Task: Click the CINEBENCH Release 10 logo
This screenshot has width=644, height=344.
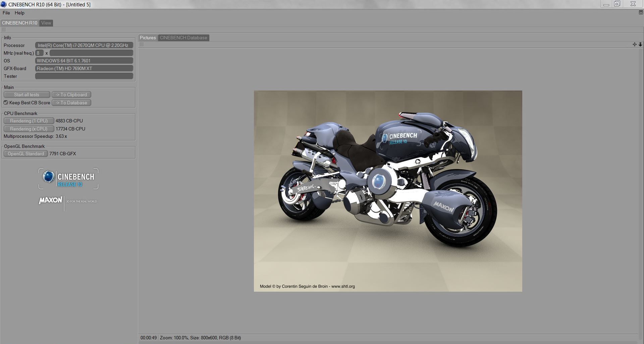Action: click(68, 179)
